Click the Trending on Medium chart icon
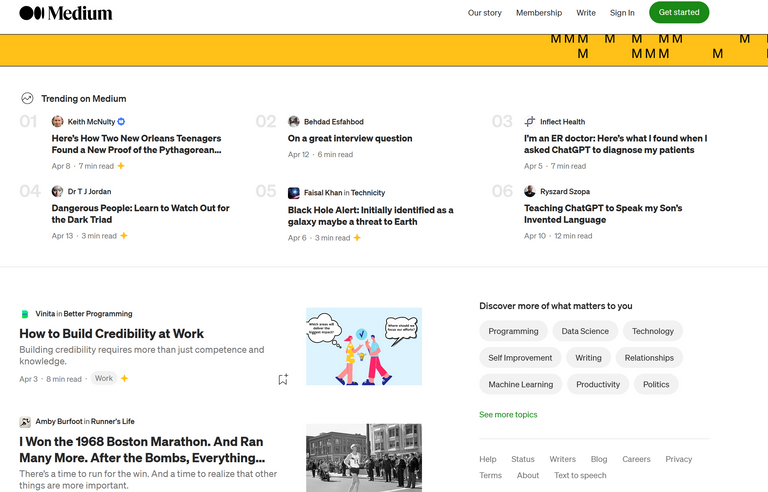The image size is (768, 492). (27, 98)
